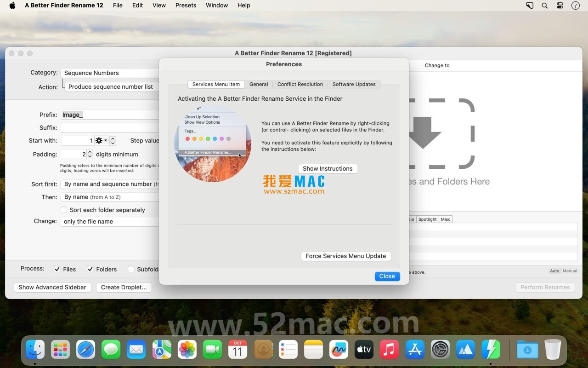Open the File menu
This screenshot has height=368, width=588.
tap(118, 6)
